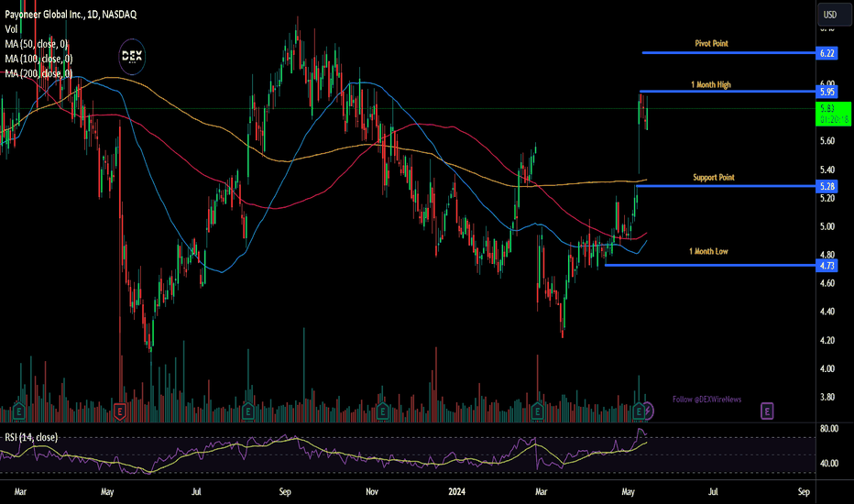The image size is (854, 504).
Task: Click the Payoneer Global Inc. symbol title
Action: click(71, 14)
